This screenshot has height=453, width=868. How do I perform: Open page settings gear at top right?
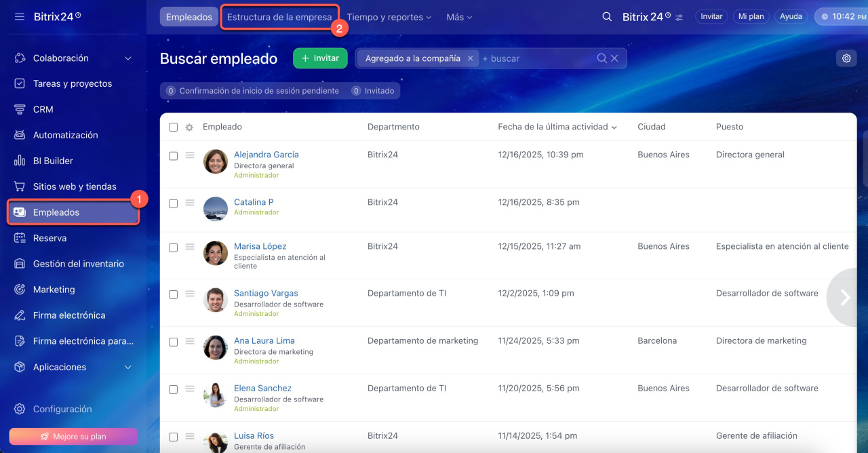point(846,58)
